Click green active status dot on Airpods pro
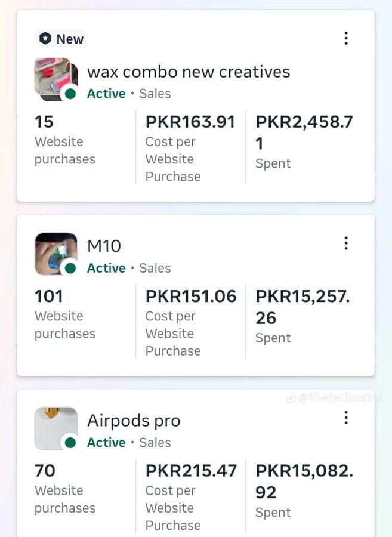Screen dimensions: 392x537 click(x=70, y=443)
